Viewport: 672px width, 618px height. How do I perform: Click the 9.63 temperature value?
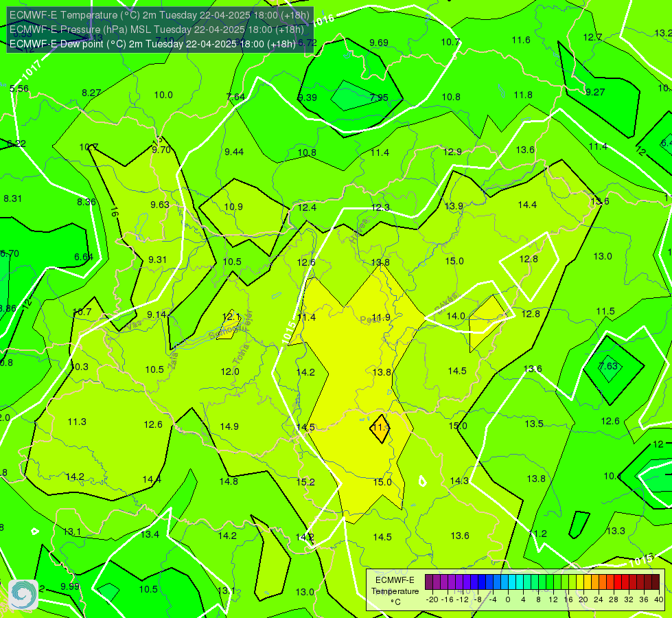point(160,205)
